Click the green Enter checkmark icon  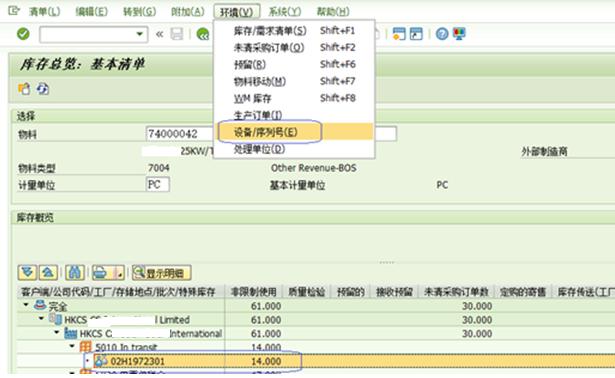23,34
